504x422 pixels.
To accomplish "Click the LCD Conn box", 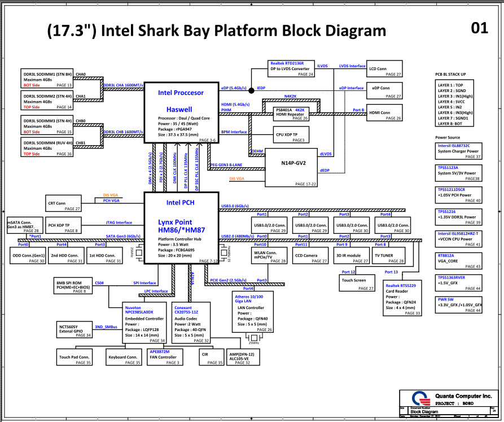I will click(384, 69).
